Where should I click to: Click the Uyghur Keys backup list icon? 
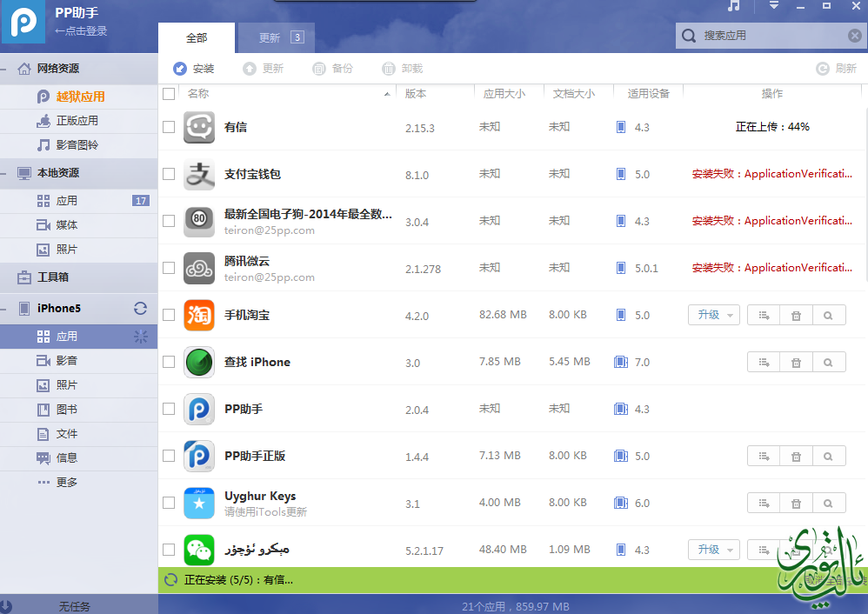coord(764,504)
